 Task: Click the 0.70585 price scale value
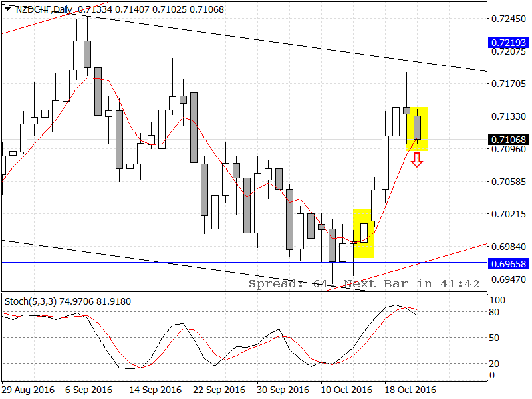509,182
